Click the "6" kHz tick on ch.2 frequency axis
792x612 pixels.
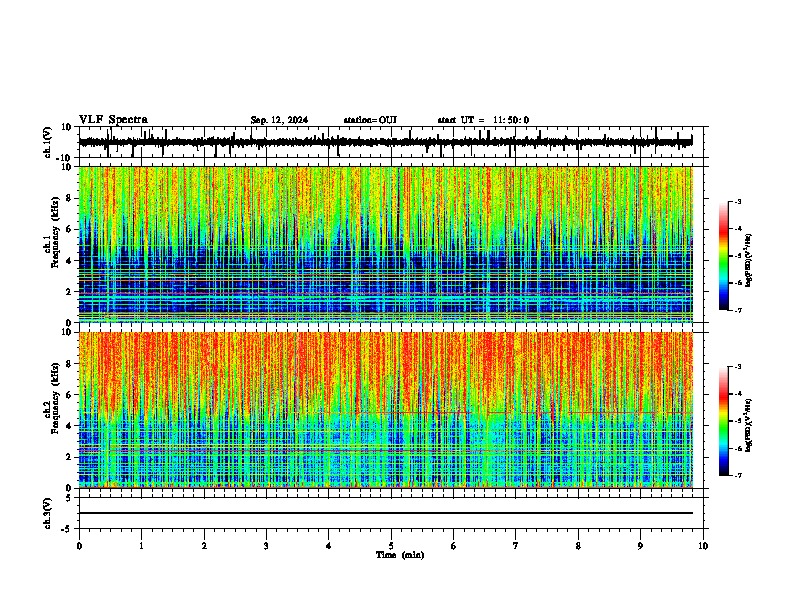click(x=69, y=395)
